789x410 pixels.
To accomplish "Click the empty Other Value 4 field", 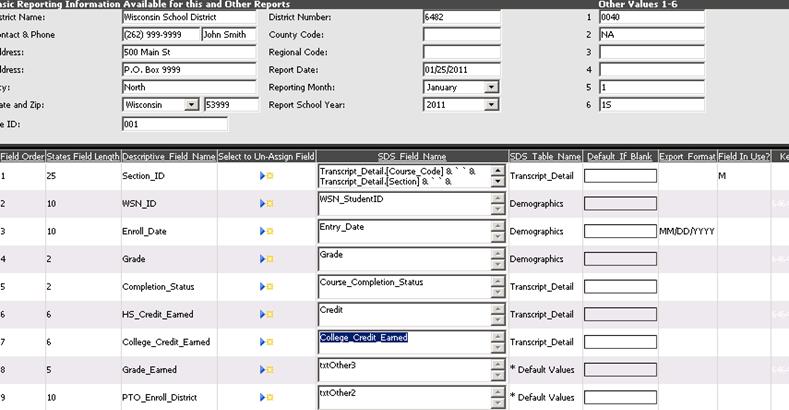I will [652, 70].
